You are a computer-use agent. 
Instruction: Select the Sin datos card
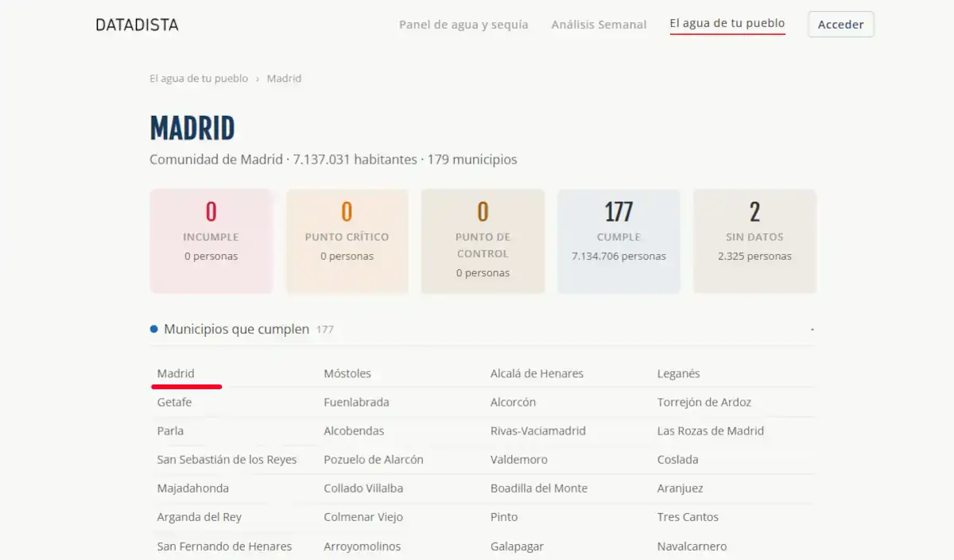754,241
